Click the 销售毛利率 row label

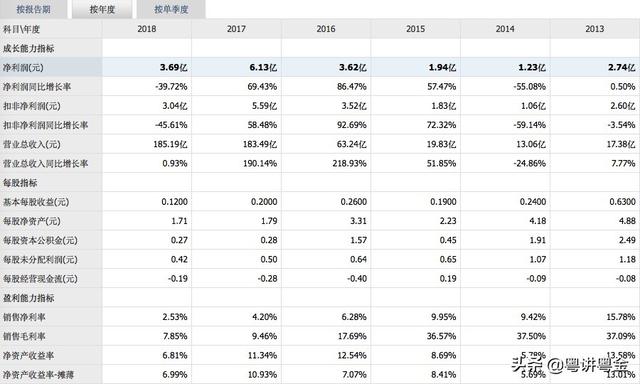click(24, 336)
